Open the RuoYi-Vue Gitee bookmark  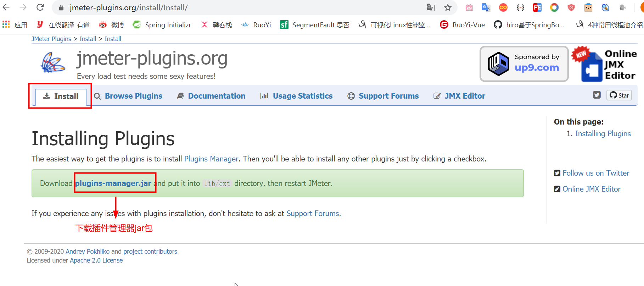(462, 24)
